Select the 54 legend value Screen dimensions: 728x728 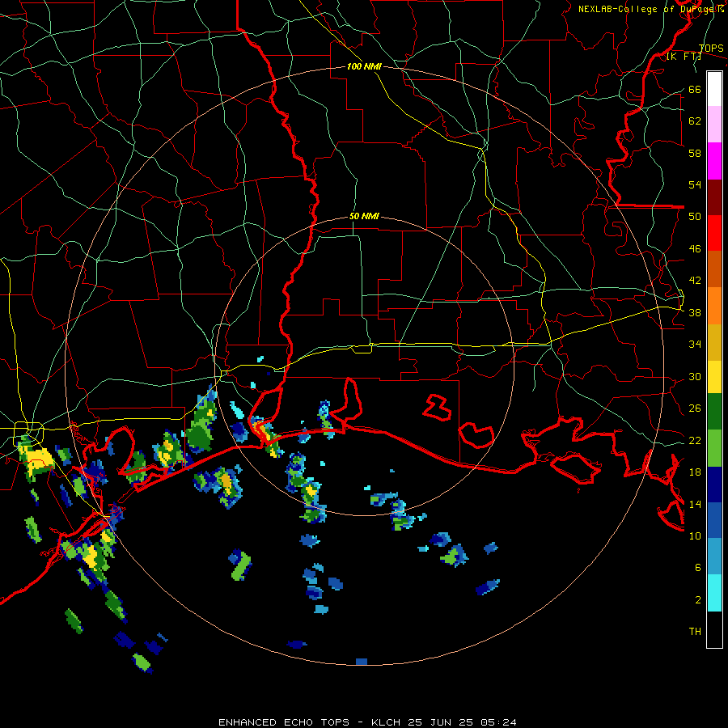pos(695,184)
